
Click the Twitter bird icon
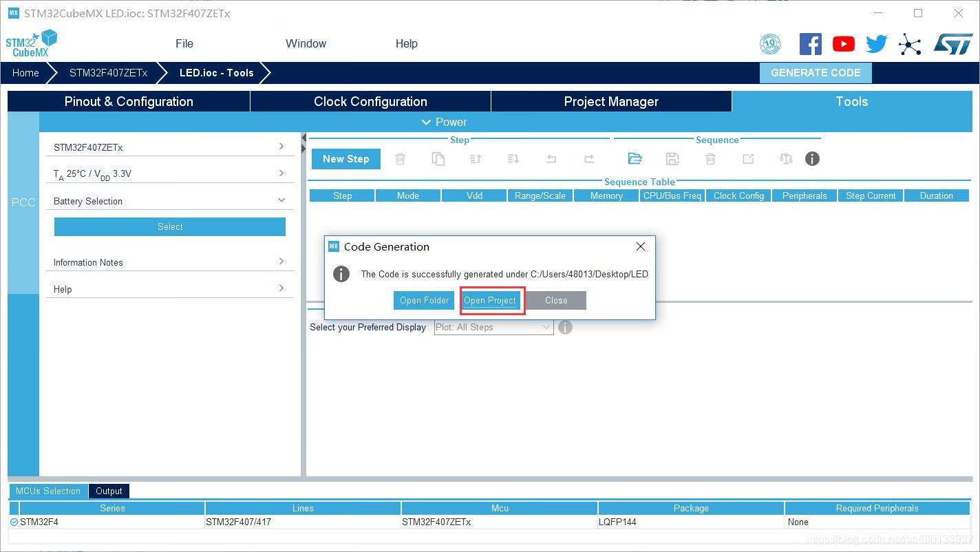coord(876,44)
